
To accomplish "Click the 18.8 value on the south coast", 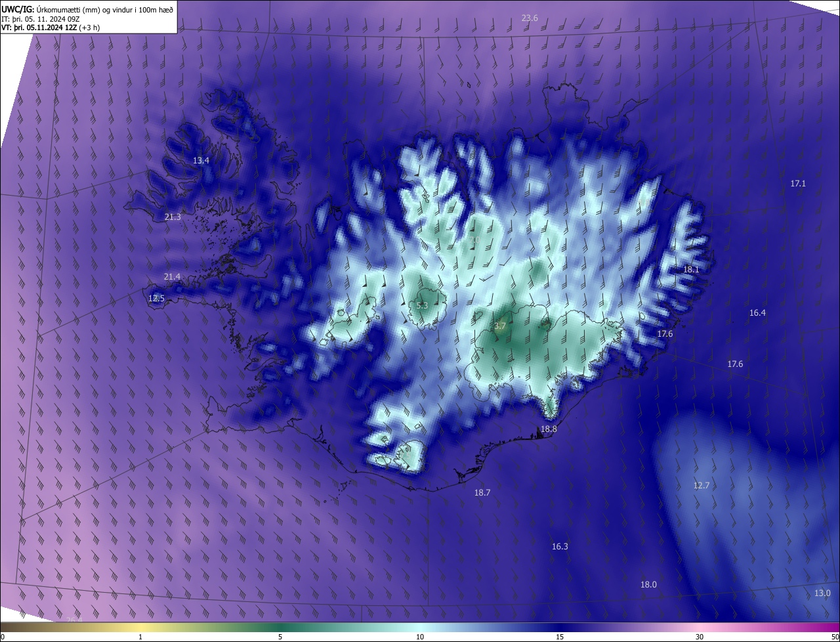I will [x=549, y=429].
